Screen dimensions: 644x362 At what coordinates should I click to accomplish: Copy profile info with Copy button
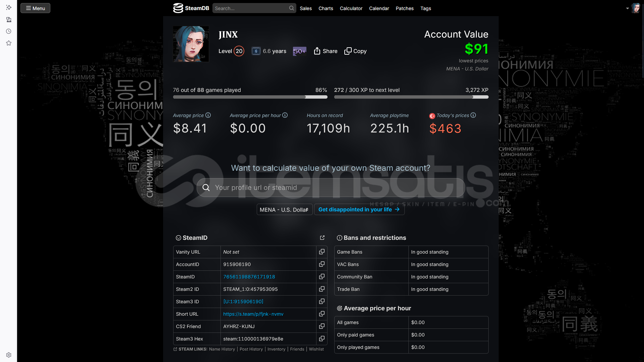click(355, 51)
